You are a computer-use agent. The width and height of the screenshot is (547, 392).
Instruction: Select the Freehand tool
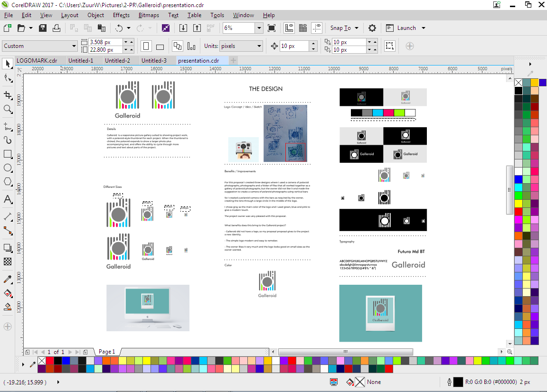point(8,126)
